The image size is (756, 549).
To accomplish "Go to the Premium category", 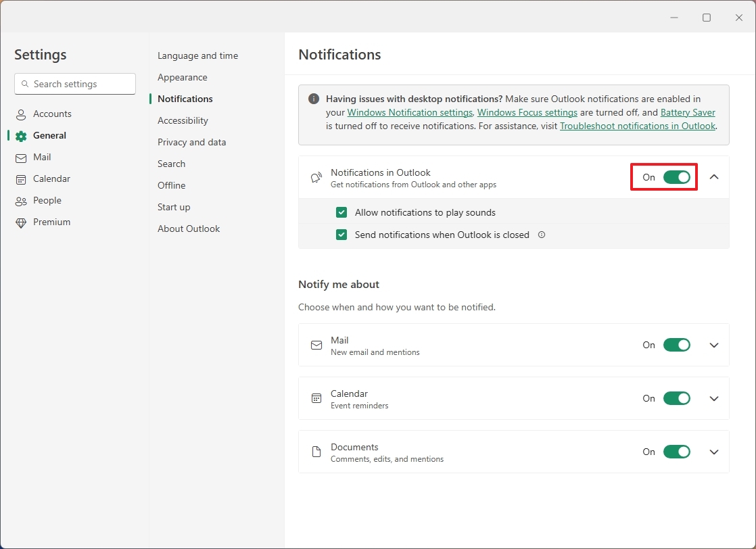I will tap(51, 222).
